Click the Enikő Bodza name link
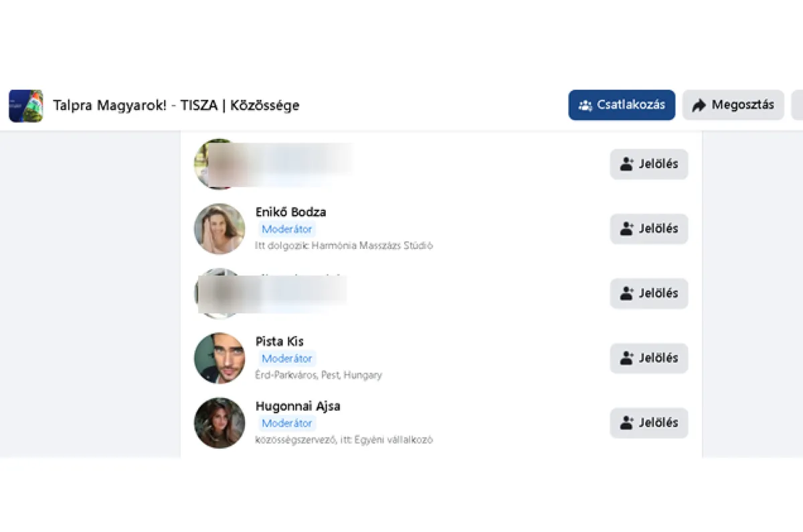 290,212
